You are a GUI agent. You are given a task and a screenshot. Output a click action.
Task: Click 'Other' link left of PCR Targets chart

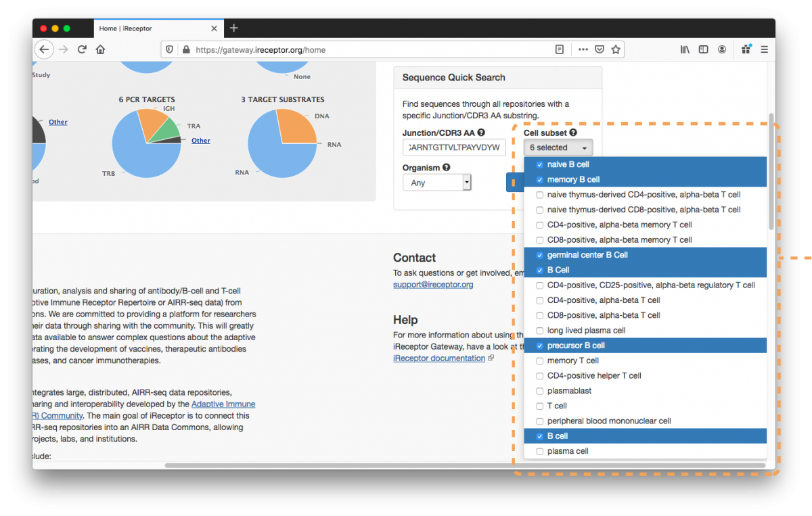coord(58,122)
